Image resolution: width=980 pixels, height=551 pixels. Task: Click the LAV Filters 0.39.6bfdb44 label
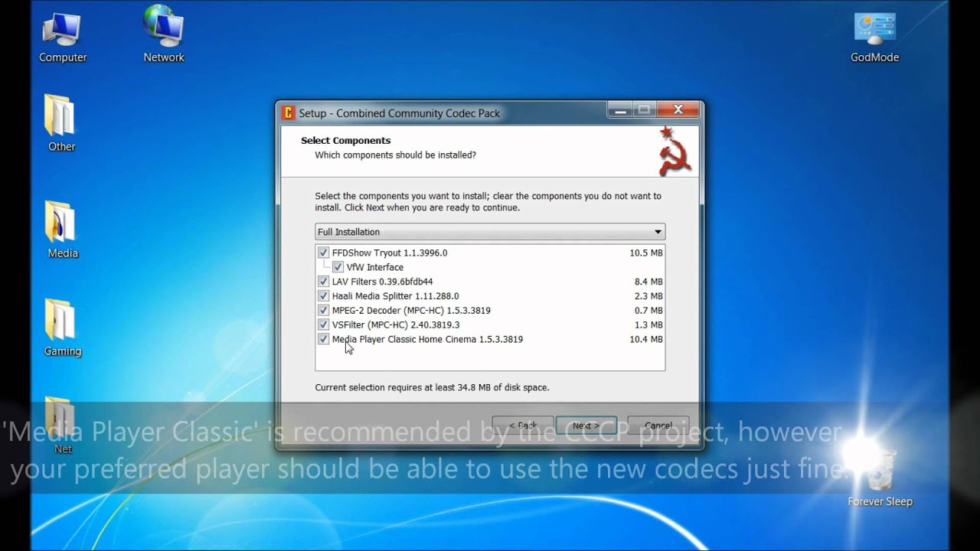pyautogui.click(x=382, y=282)
